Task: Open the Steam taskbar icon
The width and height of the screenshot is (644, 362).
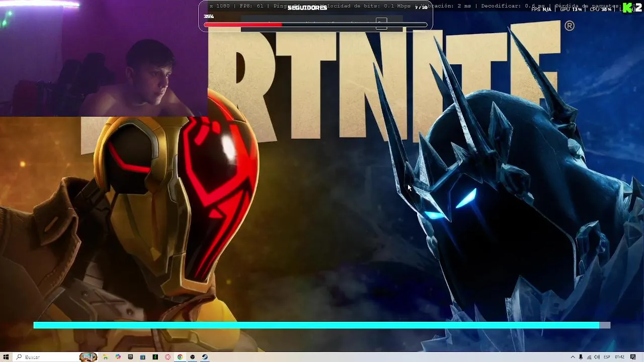Action: (205, 357)
